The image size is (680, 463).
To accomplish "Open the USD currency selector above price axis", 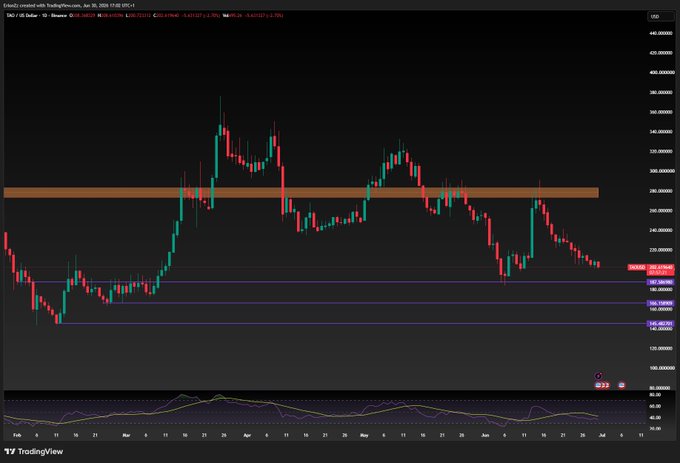I will (x=659, y=16).
